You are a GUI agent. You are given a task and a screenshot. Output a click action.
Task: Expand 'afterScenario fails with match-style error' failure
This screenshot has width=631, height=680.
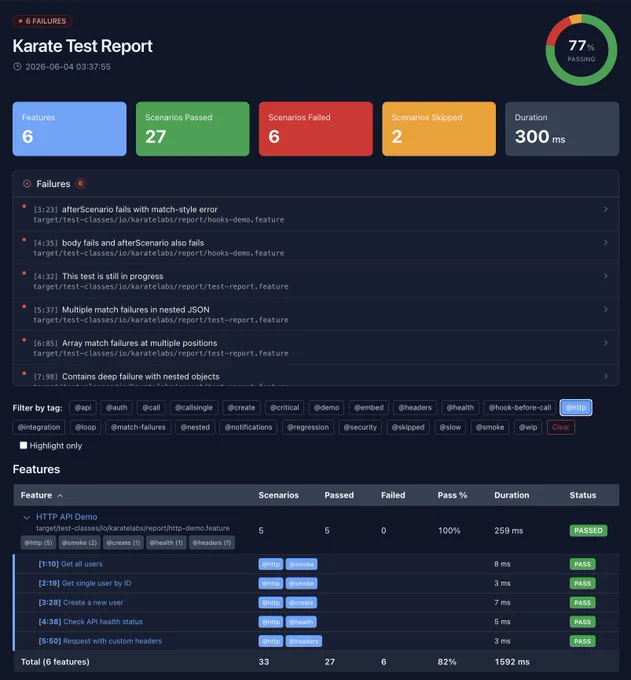(316, 214)
